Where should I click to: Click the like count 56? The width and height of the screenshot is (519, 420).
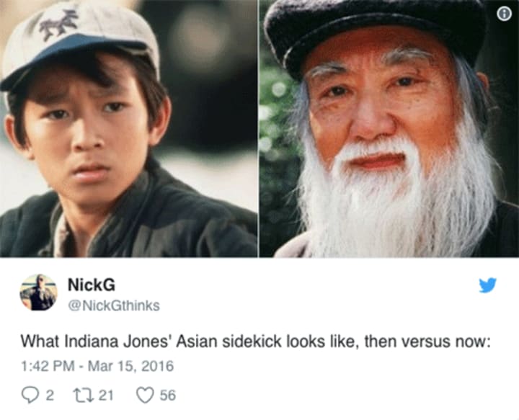click(168, 396)
